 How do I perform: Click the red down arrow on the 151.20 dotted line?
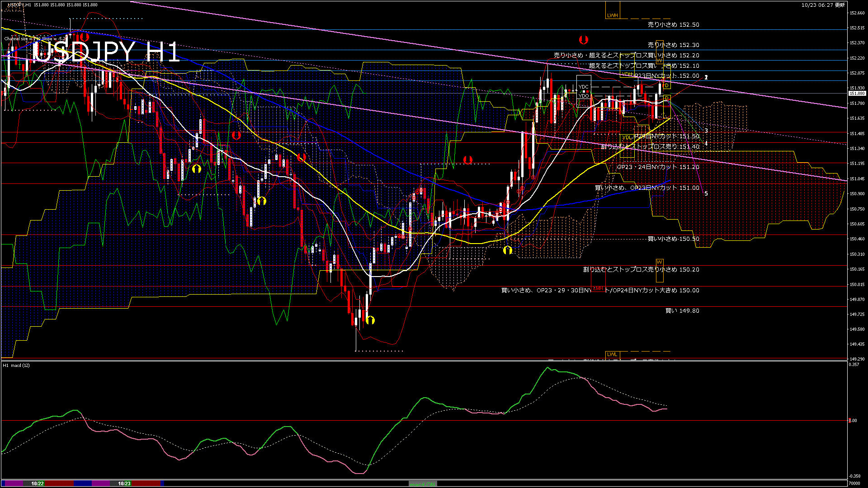click(x=468, y=160)
